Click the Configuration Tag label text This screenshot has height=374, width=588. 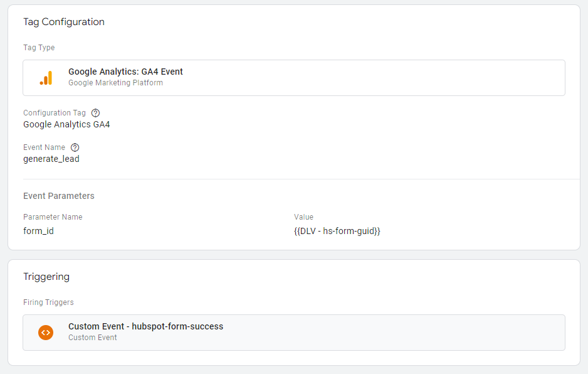(x=55, y=113)
